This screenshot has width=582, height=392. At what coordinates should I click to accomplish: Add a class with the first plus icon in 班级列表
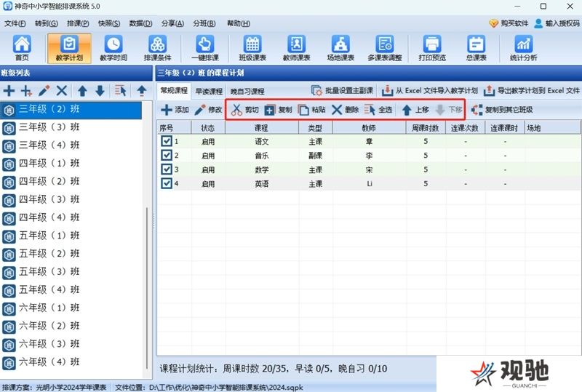[x=9, y=91]
